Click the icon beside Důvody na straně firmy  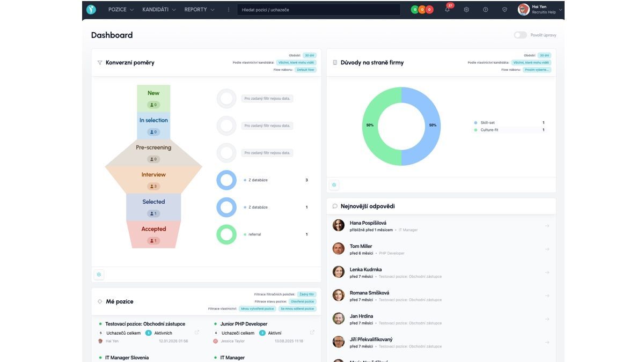click(x=335, y=63)
